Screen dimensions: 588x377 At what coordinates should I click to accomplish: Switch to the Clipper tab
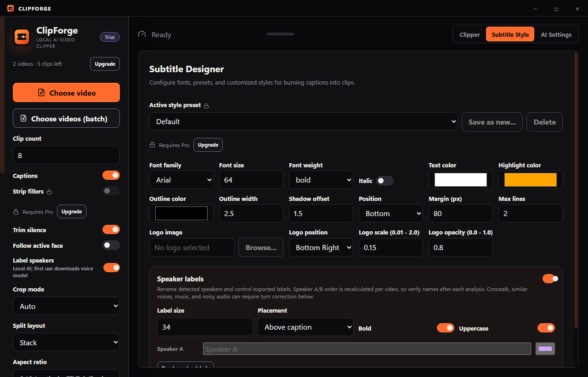click(469, 34)
